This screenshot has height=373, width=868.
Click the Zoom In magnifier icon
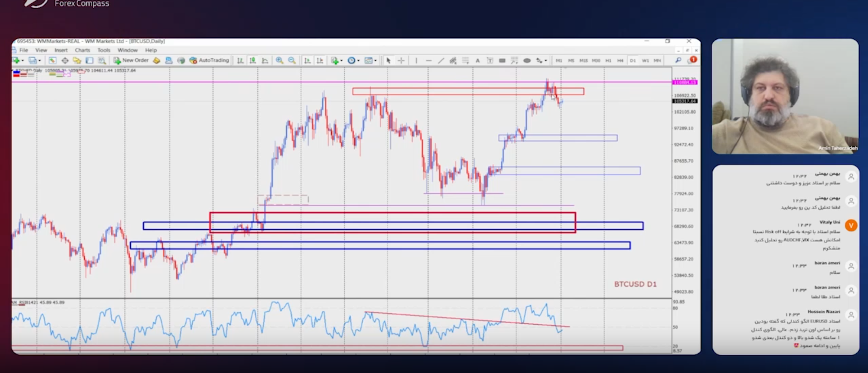(x=280, y=61)
